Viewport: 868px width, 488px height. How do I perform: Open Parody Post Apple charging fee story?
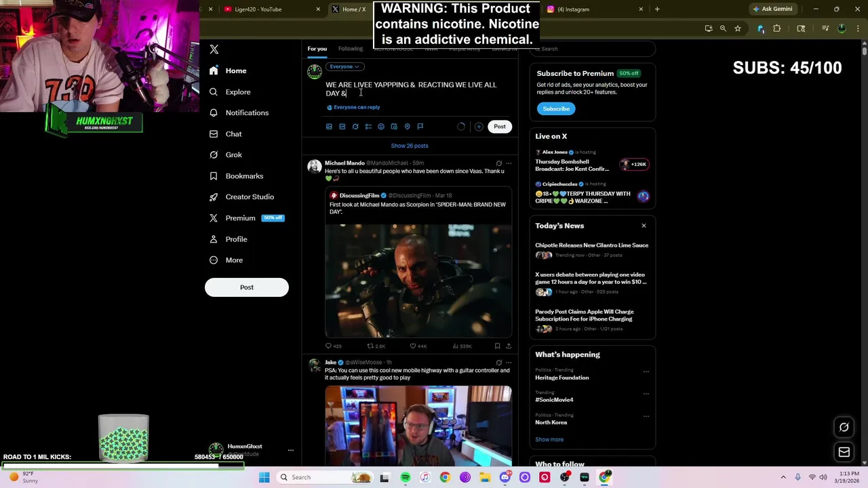click(x=592, y=320)
